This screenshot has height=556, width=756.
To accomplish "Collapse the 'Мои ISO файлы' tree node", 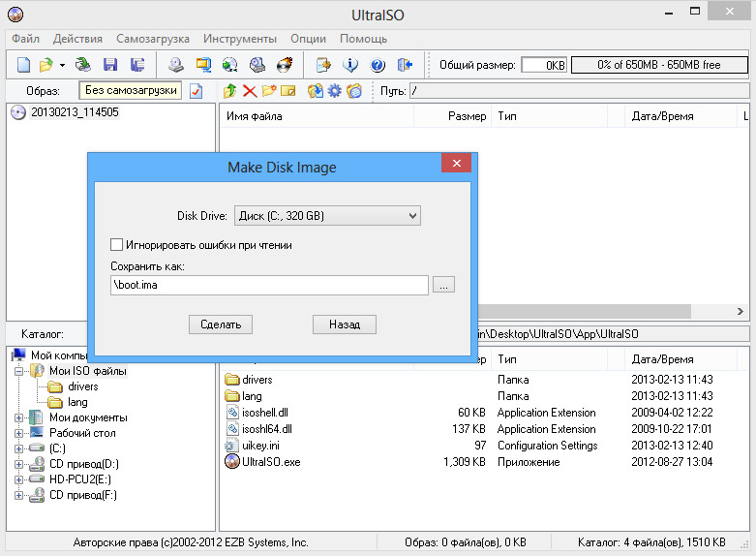I will [x=19, y=371].
